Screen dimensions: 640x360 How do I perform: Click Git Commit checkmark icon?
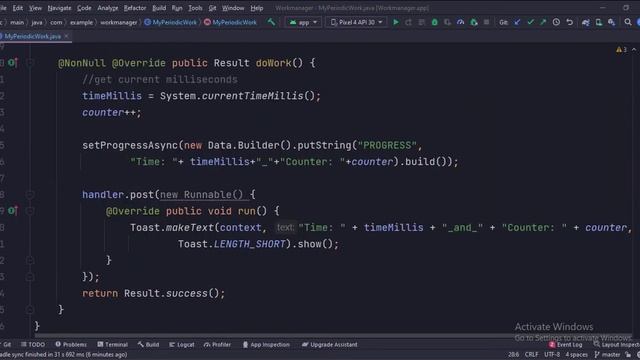[530, 22]
